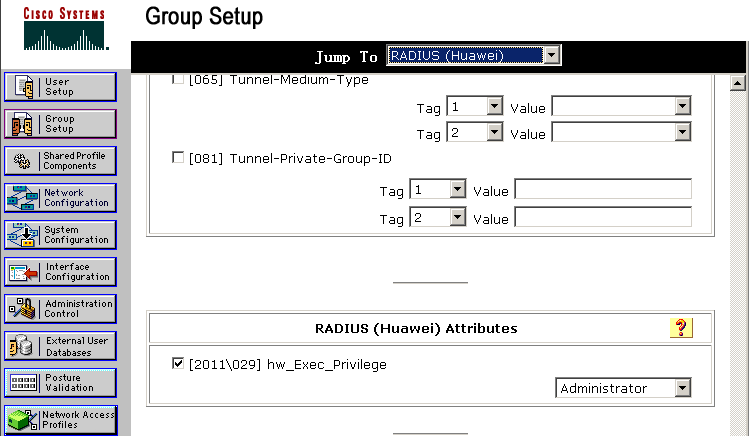Image resolution: width=749 pixels, height=436 pixels.
Task: Show help for RADIUS (Huawei) Attributes
Action: [681, 328]
